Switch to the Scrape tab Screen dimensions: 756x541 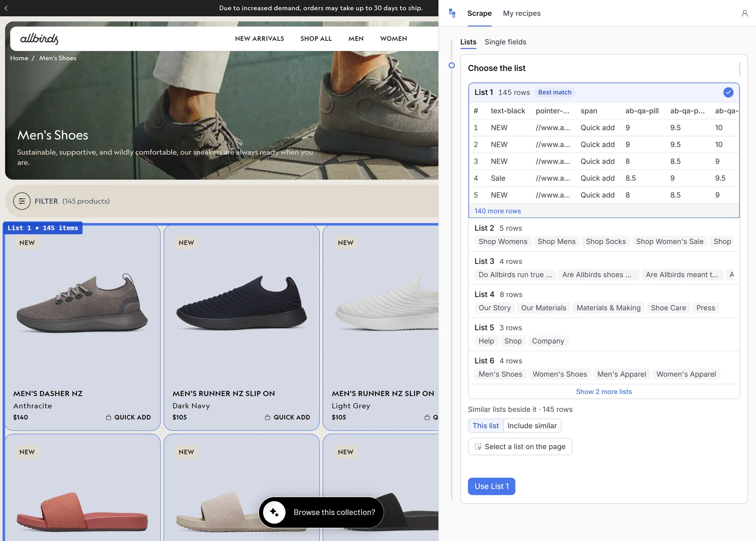[479, 13]
